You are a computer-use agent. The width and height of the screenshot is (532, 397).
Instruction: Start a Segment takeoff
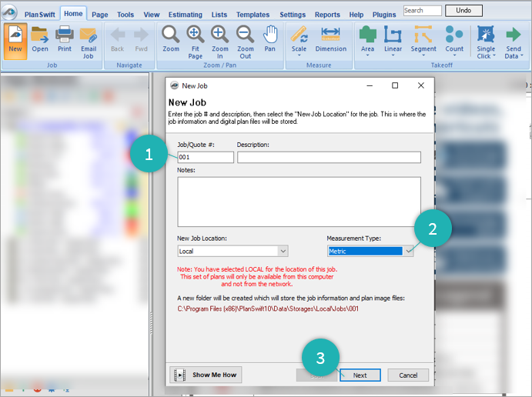(423, 41)
